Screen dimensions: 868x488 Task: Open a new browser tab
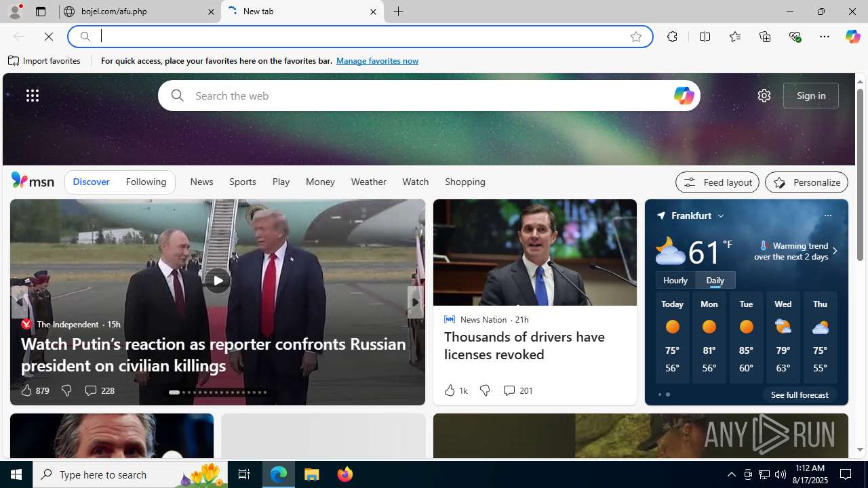[x=399, y=12]
